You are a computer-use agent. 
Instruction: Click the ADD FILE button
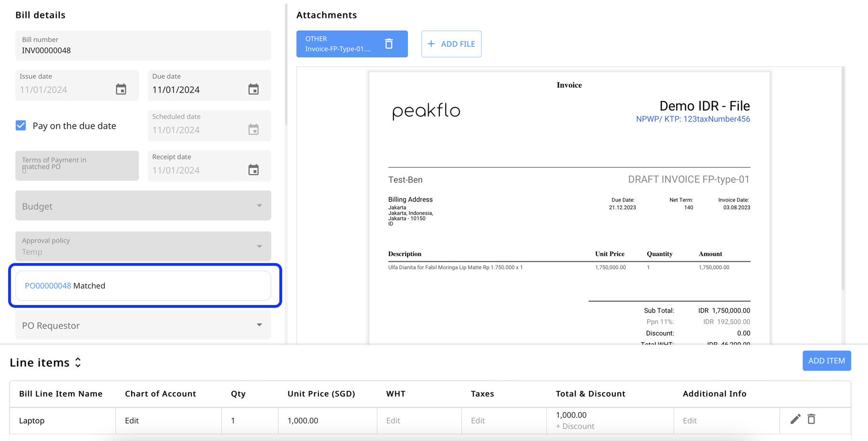click(x=451, y=44)
